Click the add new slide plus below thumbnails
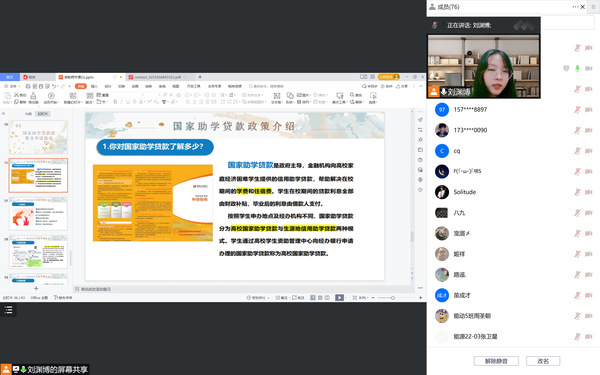600x375 pixels. [36, 289]
